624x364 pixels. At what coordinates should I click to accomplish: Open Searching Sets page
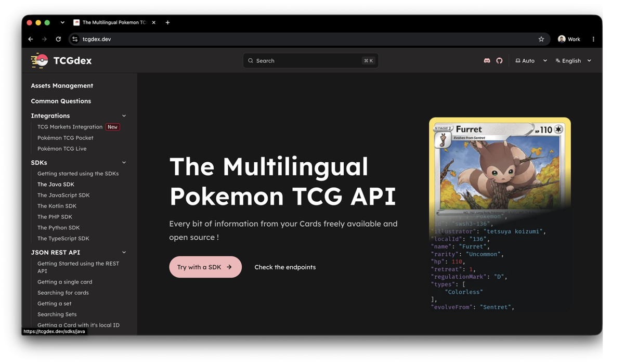(x=57, y=315)
